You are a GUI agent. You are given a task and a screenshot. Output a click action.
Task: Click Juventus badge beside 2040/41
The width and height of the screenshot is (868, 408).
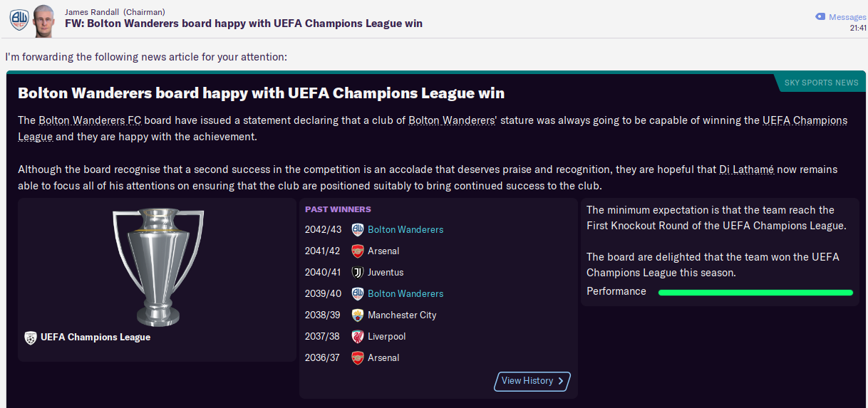pyautogui.click(x=358, y=273)
